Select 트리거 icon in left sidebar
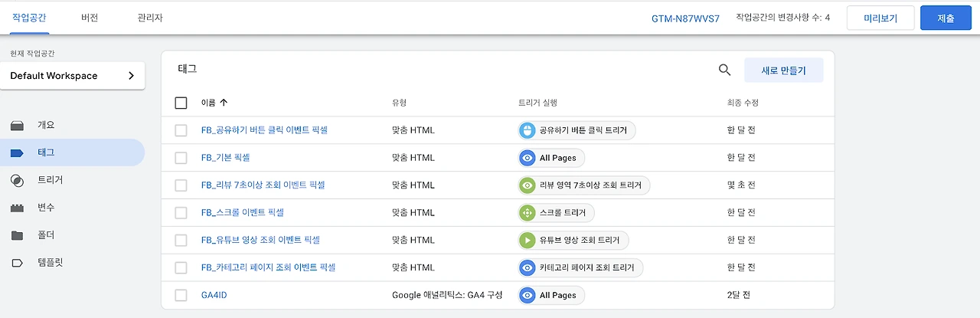Viewport: 980px width, 318px height. (x=17, y=180)
